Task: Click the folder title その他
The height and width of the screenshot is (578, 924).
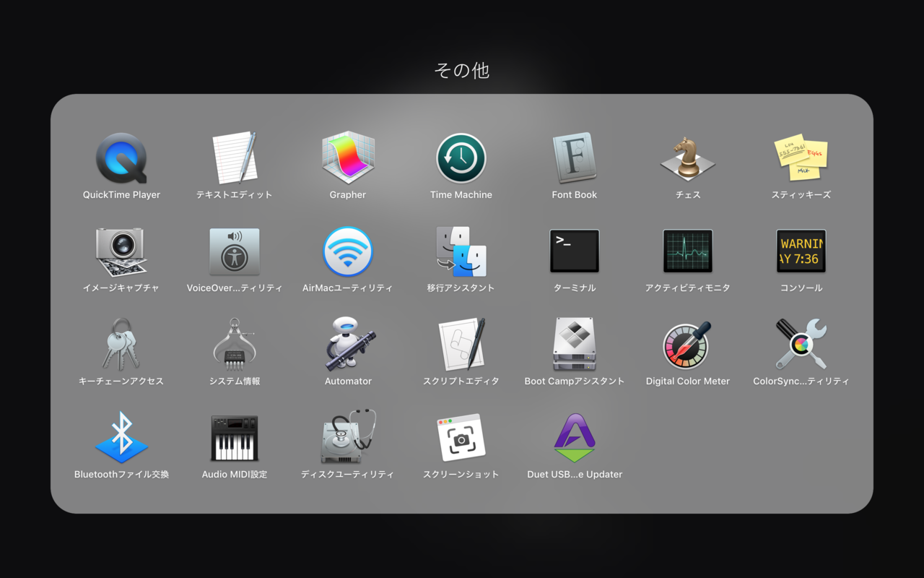Action: pos(462,70)
